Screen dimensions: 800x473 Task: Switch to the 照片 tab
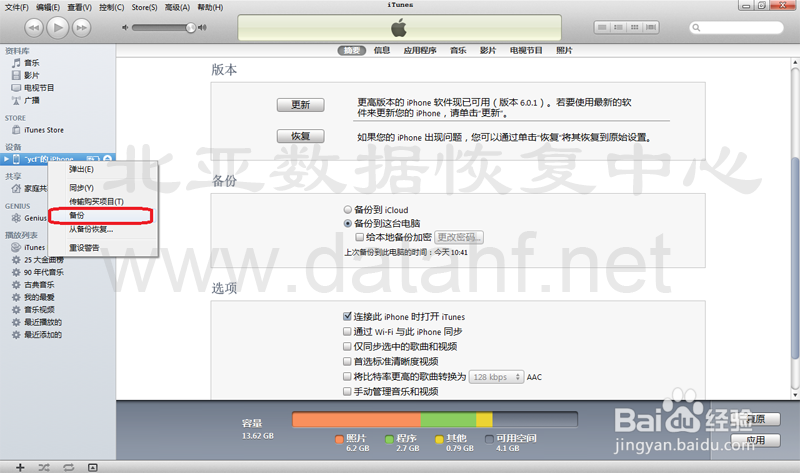(x=564, y=51)
